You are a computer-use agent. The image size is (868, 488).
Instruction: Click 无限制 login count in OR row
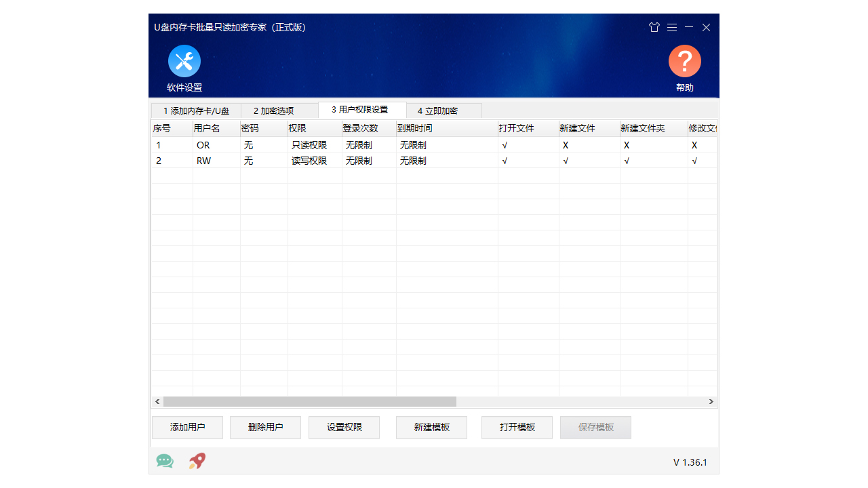pyautogui.click(x=369, y=145)
